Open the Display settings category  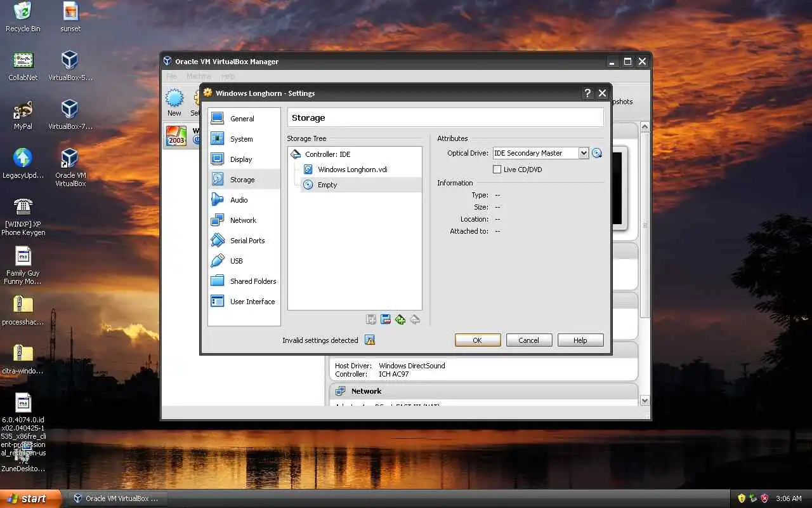(244, 159)
